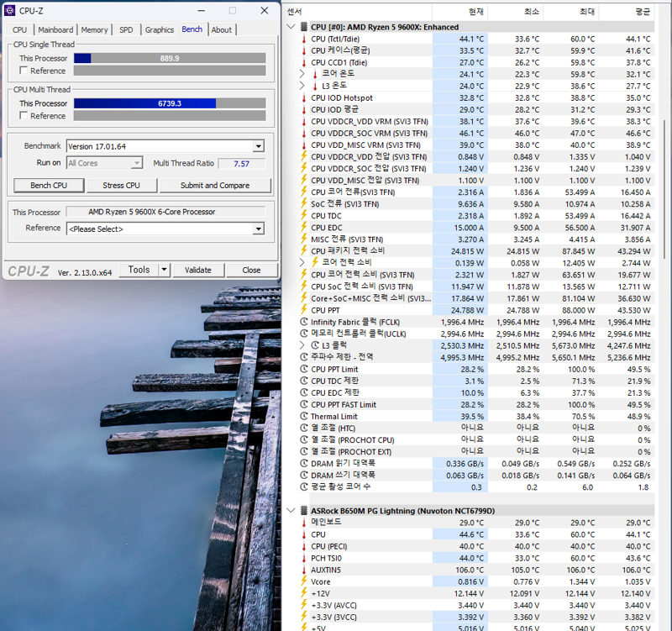Screen dimensions: 672x631
Task: Switch to the Graphics tab
Action: point(160,29)
